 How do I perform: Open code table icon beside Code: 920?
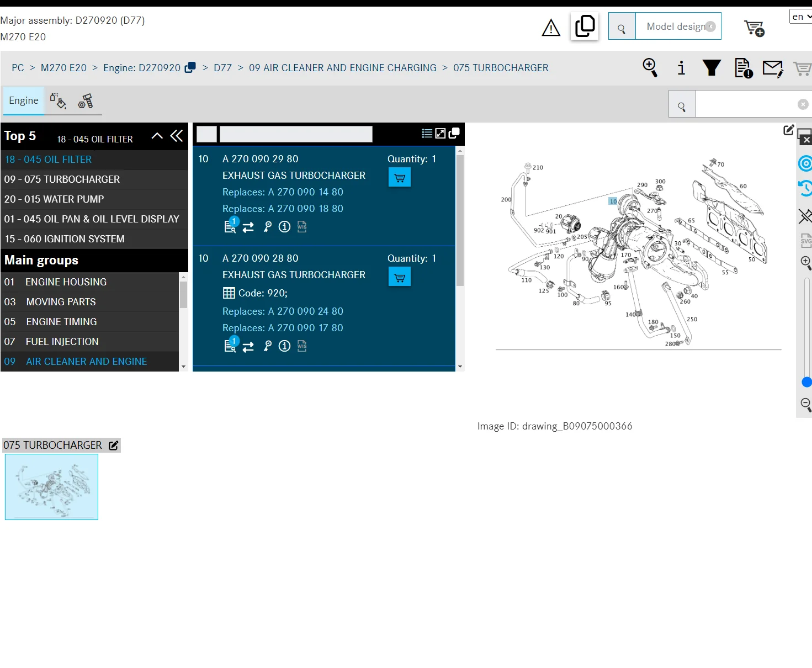(229, 293)
